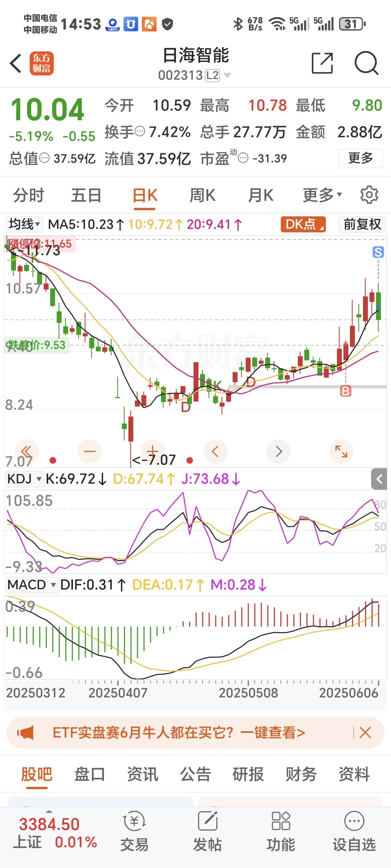This screenshot has height=868, width=391.
Task: Tap the K:69.72 value
Action: coord(76,479)
